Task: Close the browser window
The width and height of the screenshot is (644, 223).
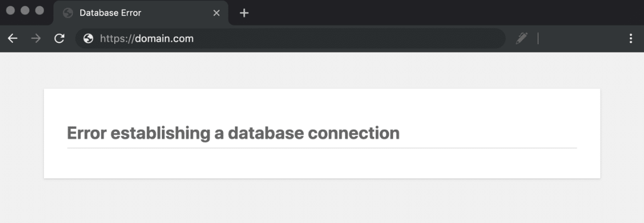Action: pyautogui.click(x=10, y=10)
